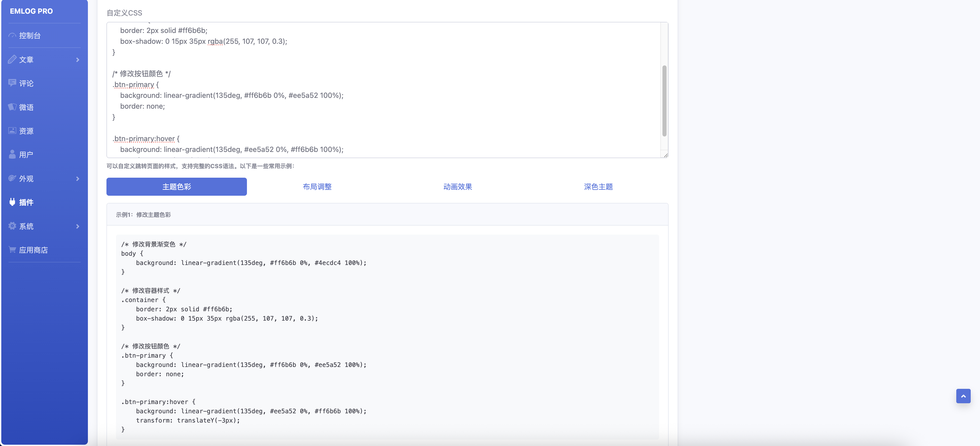Screen dimensions: 980x446
Task: Expand the 外观 submenu arrow
Action: 78,179
